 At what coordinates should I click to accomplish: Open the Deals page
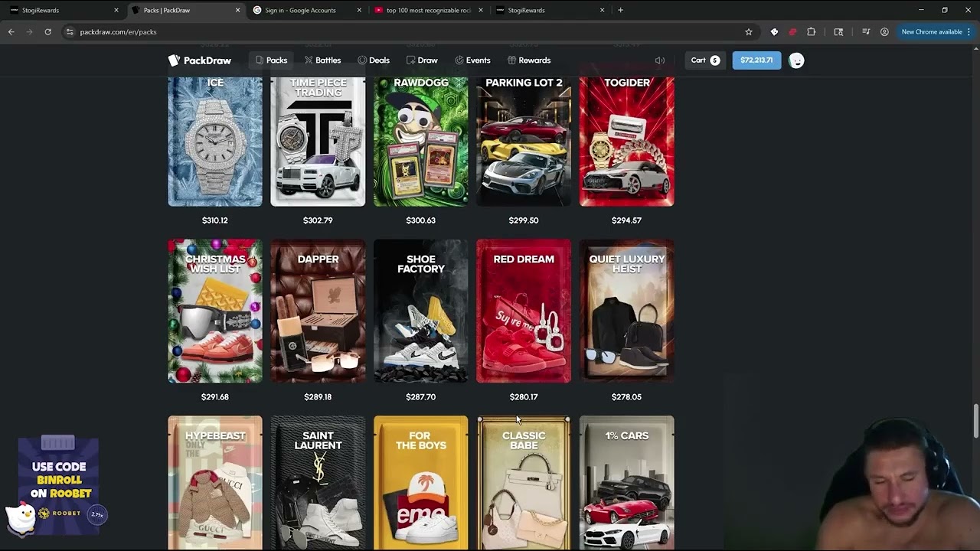[374, 60]
